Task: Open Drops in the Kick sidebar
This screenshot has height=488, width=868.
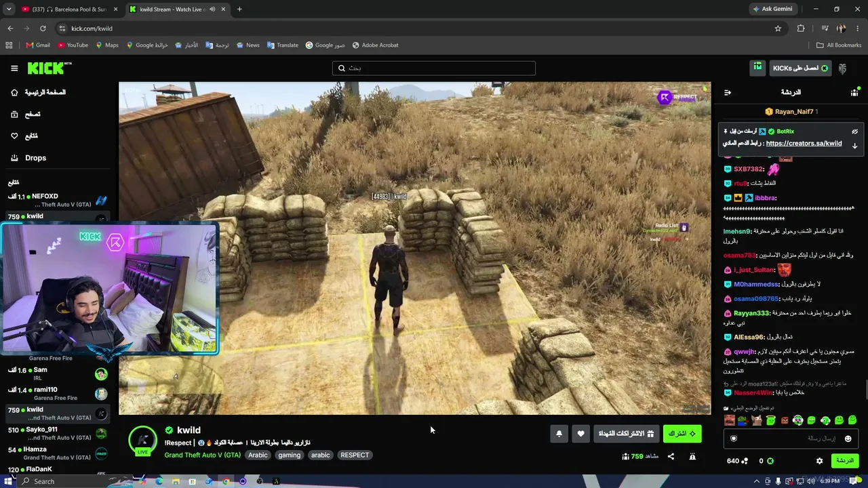Action: [x=28, y=158]
